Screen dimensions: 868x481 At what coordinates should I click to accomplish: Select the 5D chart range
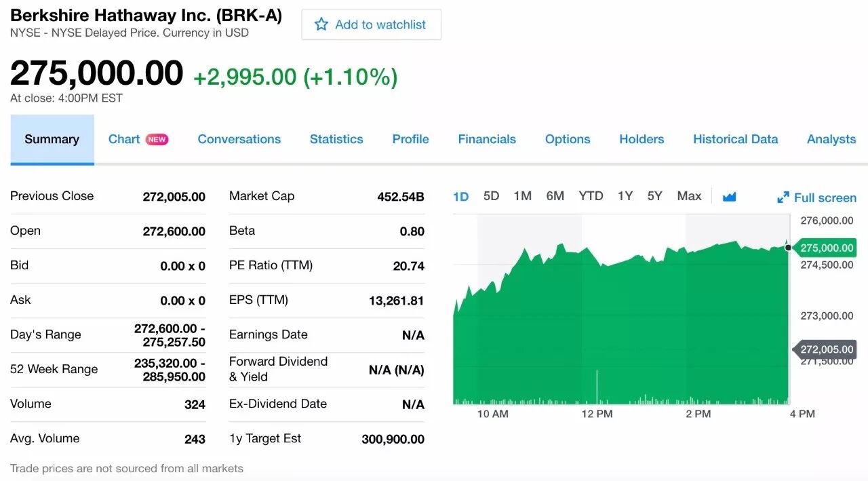point(491,196)
